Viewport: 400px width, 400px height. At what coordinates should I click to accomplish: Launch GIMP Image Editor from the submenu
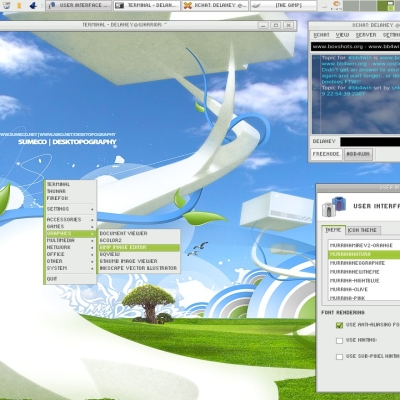[139, 247]
